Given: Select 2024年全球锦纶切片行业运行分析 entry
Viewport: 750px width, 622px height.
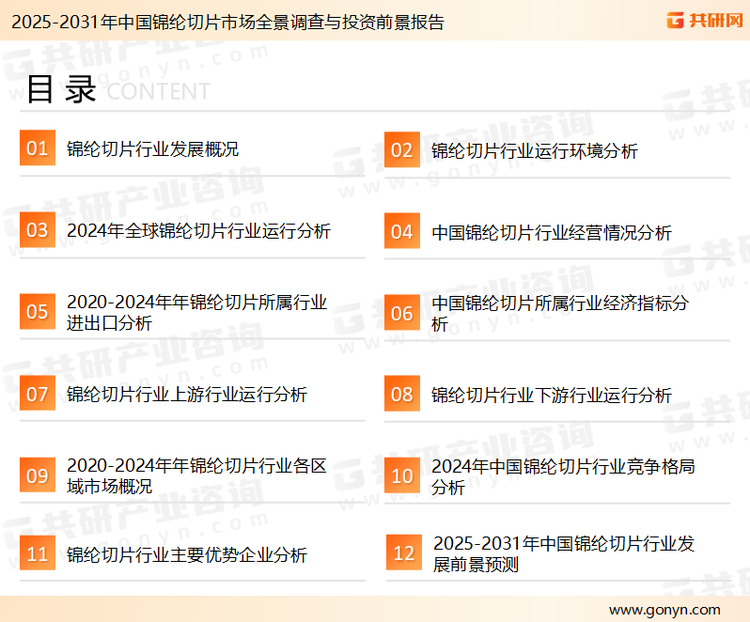Looking at the screenshot, I should click(198, 231).
